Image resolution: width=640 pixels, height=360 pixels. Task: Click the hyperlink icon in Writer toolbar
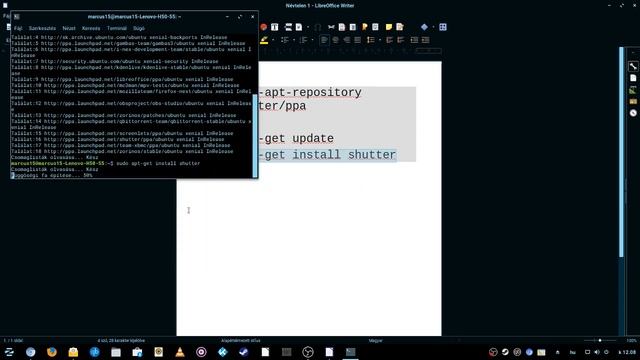[331, 27]
